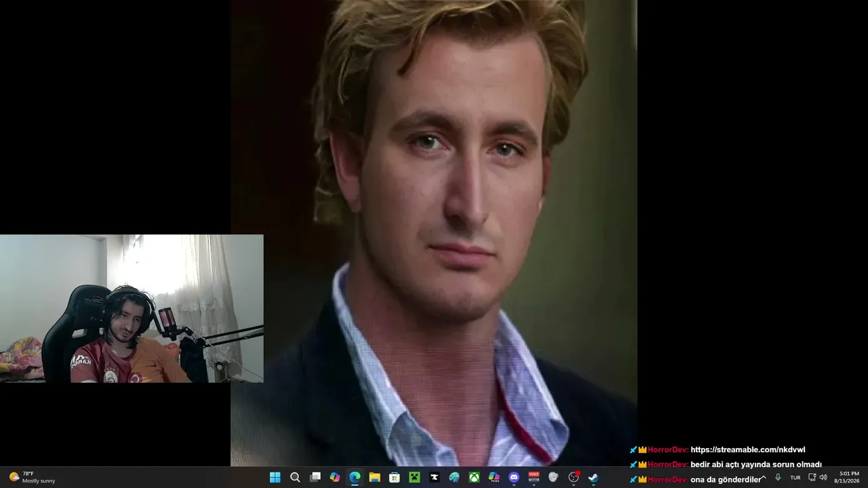Click chat message 'bedir abi açtı yayında sorun olmadı'

[756, 464]
